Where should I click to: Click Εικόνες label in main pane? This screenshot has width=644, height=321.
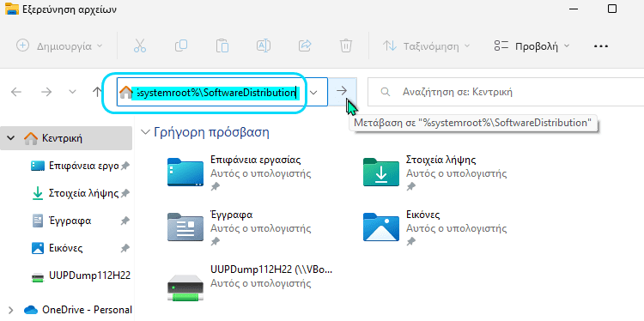click(x=423, y=215)
